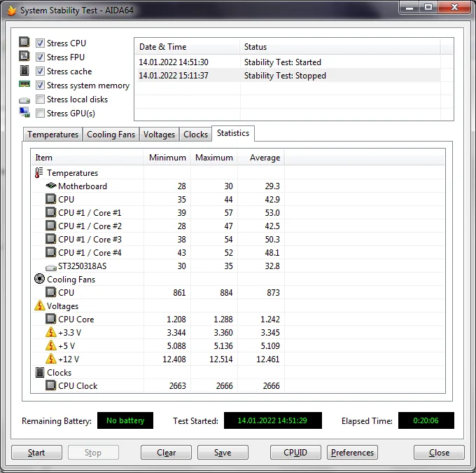Click the lightning icon of Voltages group
The height and width of the screenshot is (473, 476).
pos(39,306)
